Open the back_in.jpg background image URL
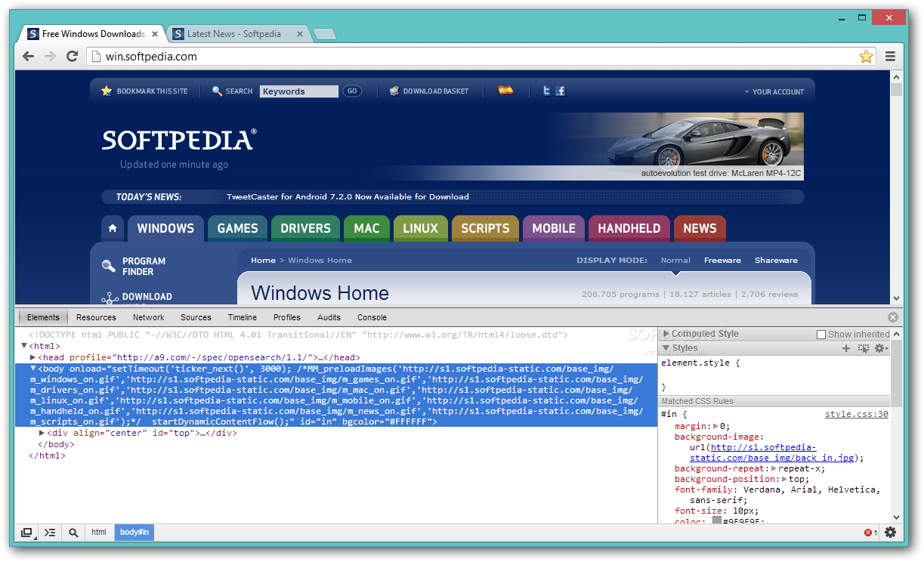 click(x=773, y=452)
